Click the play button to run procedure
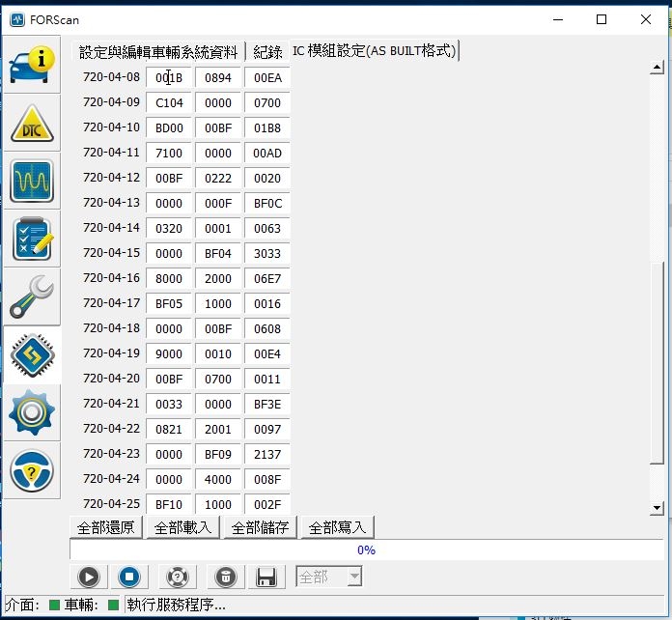 (x=89, y=577)
